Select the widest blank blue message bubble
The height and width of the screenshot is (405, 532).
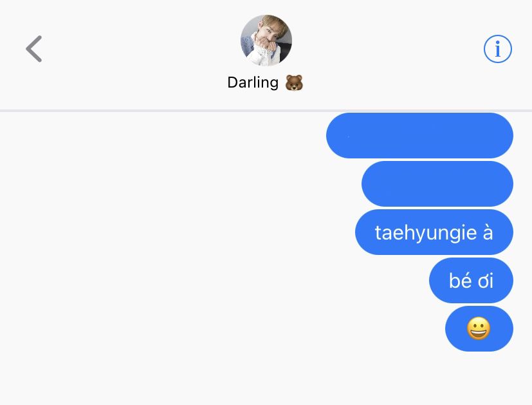[419, 135]
